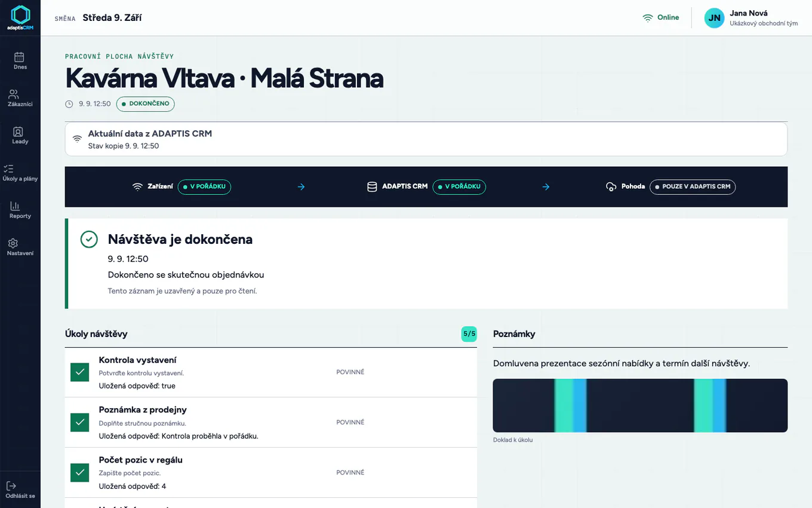Click the JN user avatar

(714, 18)
